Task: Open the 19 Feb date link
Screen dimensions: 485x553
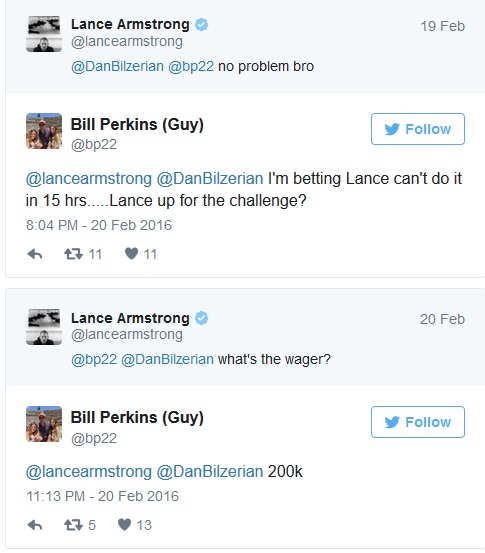Action: pos(442,26)
